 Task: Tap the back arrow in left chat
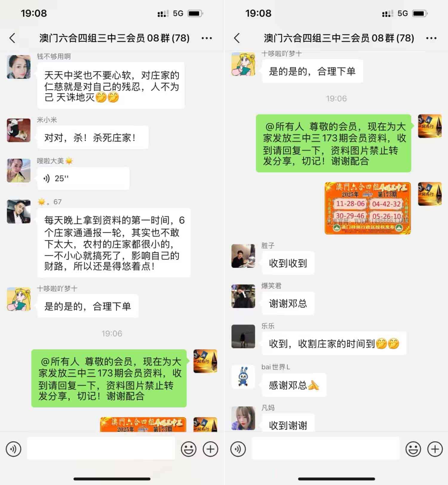[x=12, y=38]
